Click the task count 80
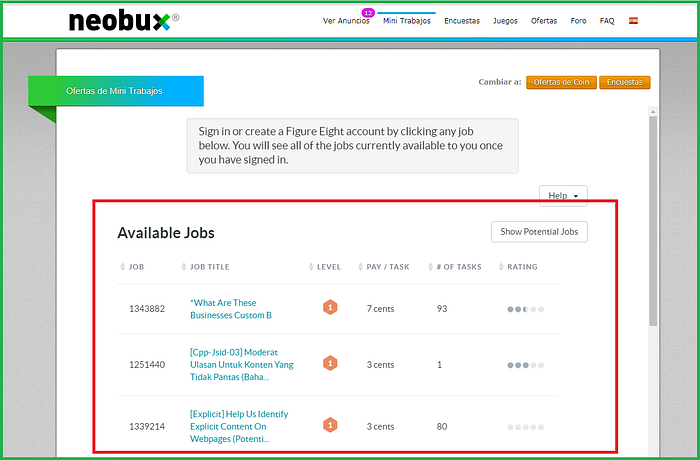The width and height of the screenshot is (700, 460). (442, 427)
